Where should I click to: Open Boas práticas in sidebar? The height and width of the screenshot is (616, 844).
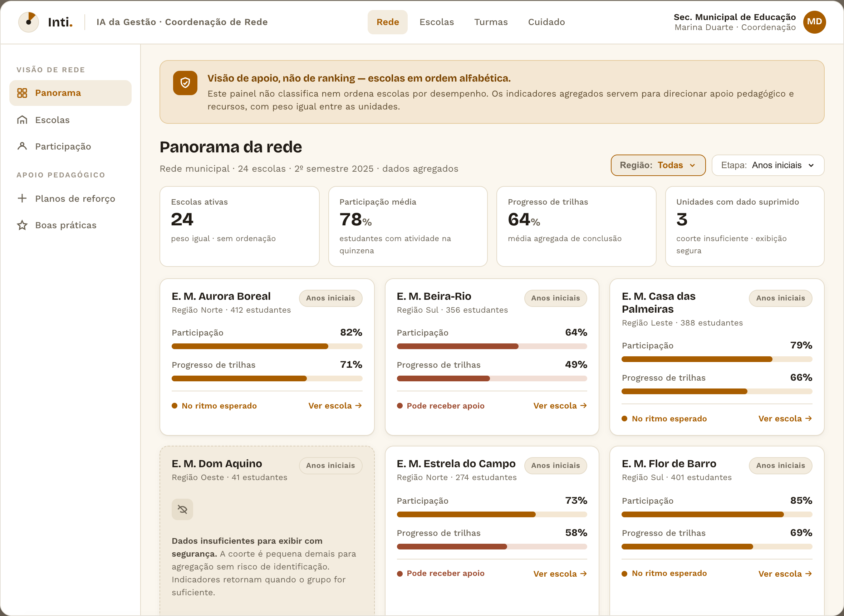pyautogui.click(x=70, y=225)
